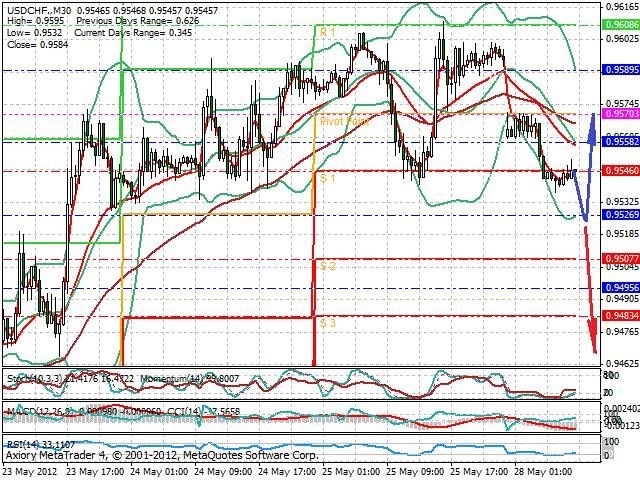Click the blue 0.95895 price label

pyautogui.click(x=621, y=70)
